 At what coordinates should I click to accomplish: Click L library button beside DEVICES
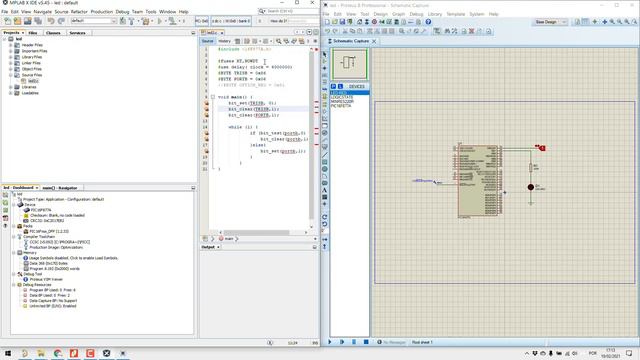point(340,87)
